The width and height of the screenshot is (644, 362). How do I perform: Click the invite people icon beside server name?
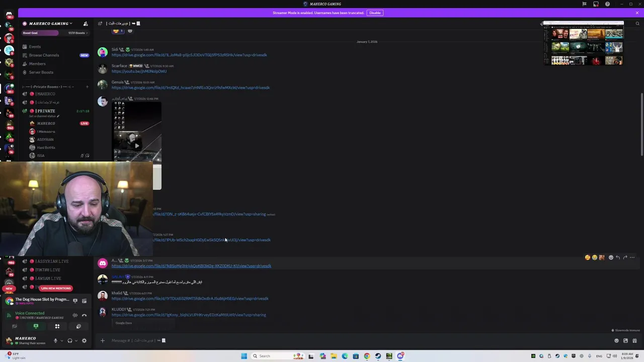pyautogui.click(x=86, y=24)
